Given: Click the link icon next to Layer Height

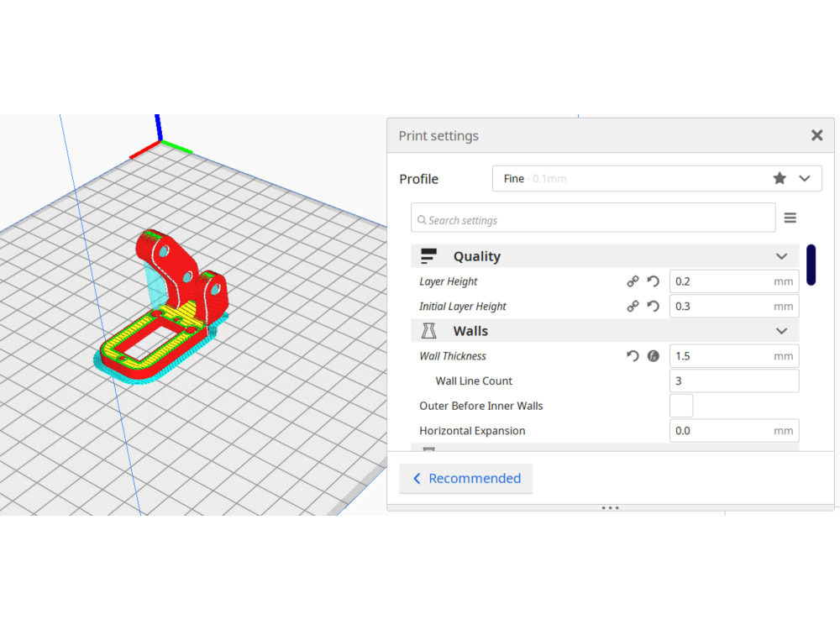Looking at the screenshot, I should (x=633, y=281).
